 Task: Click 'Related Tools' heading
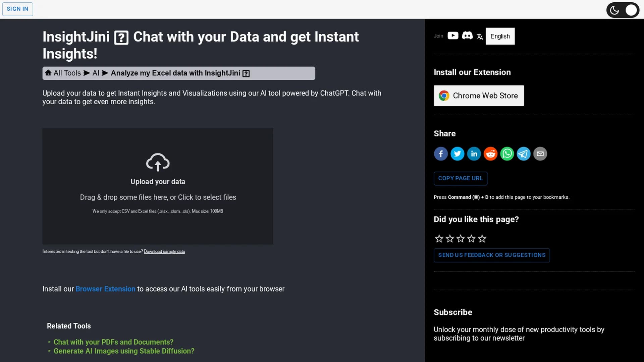point(69,326)
